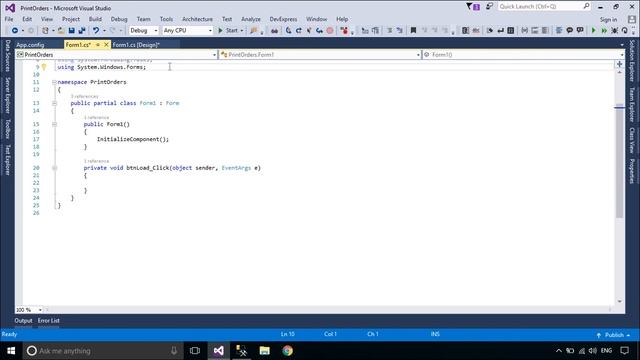Click the bug debug icon in toolbar
Screen dimensions: 640x360
click(614, 31)
